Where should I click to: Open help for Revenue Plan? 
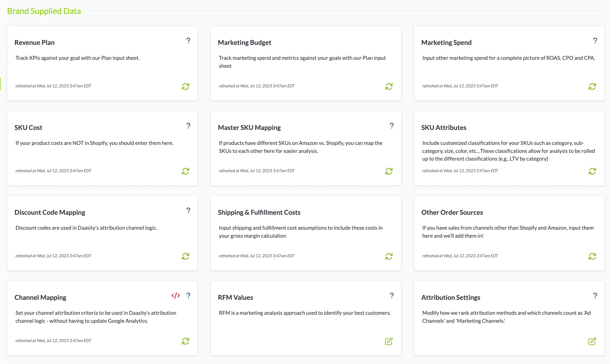pyautogui.click(x=188, y=40)
